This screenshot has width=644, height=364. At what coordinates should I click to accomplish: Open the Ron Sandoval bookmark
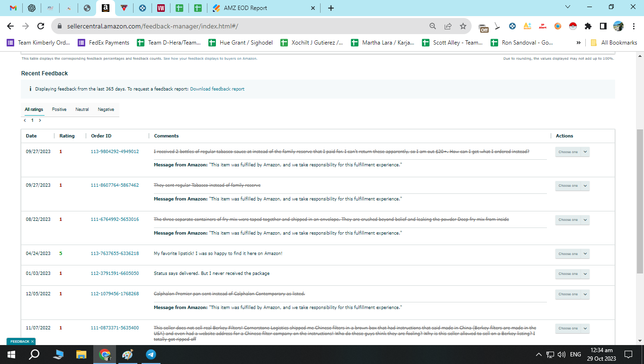pos(522,42)
